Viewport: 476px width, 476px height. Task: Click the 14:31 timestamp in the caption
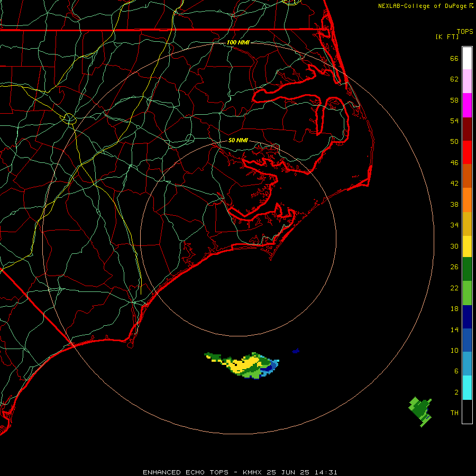(x=326, y=472)
